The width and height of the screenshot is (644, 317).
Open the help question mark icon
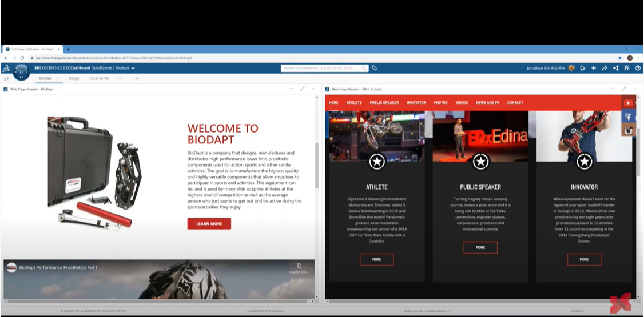638,68
